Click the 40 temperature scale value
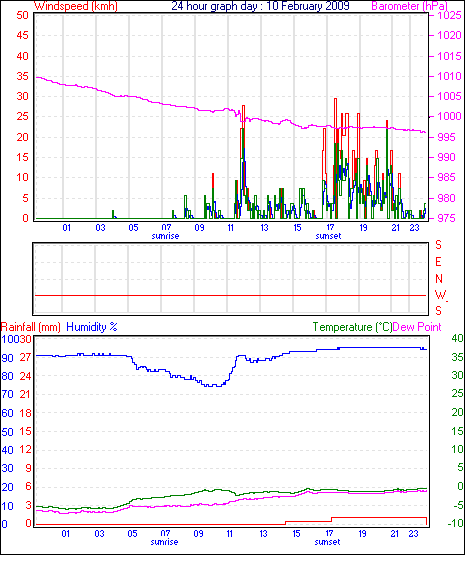The height and width of the screenshot is (566, 466). tap(457, 338)
